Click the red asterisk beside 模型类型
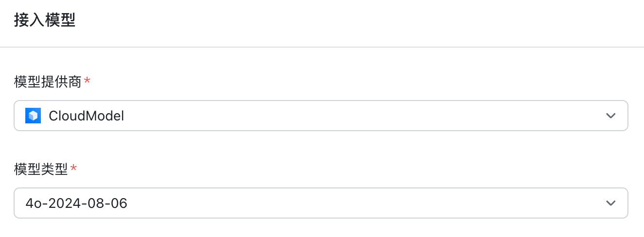Viewport: 644px width, 237px height. tap(73, 168)
